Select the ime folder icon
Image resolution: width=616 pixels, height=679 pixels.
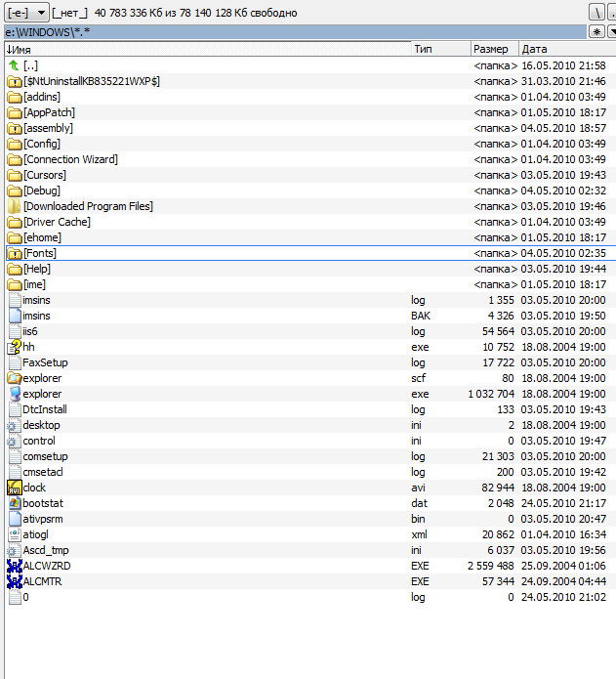[x=15, y=284]
